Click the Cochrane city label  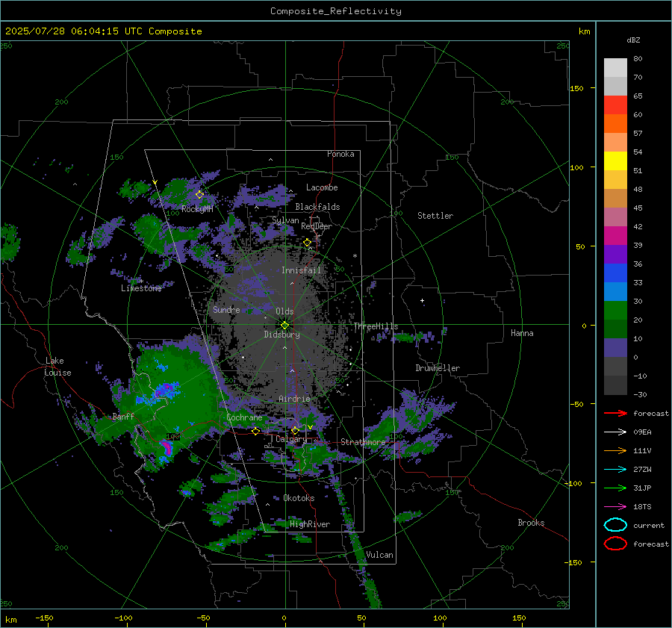tap(244, 417)
